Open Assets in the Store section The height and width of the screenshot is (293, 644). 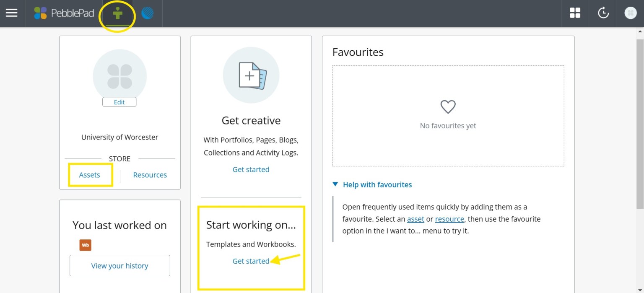coord(89,175)
